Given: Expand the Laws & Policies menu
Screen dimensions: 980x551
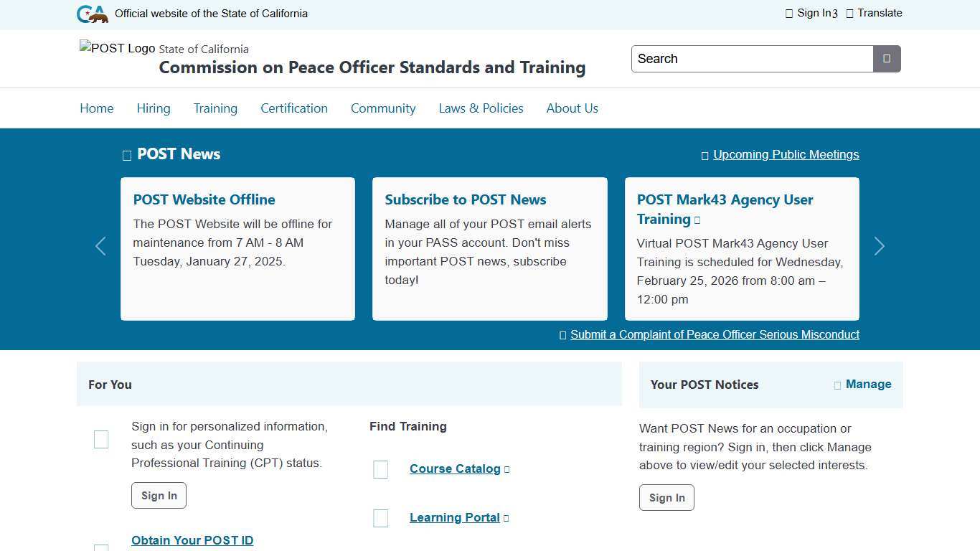Looking at the screenshot, I should 481,108.
